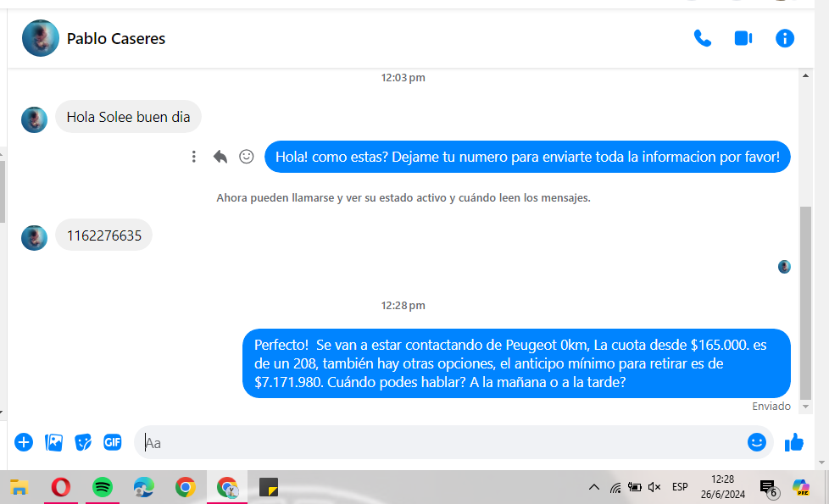
Task: Open Wi-Fi network settings in tray
Action: [615, 487]
